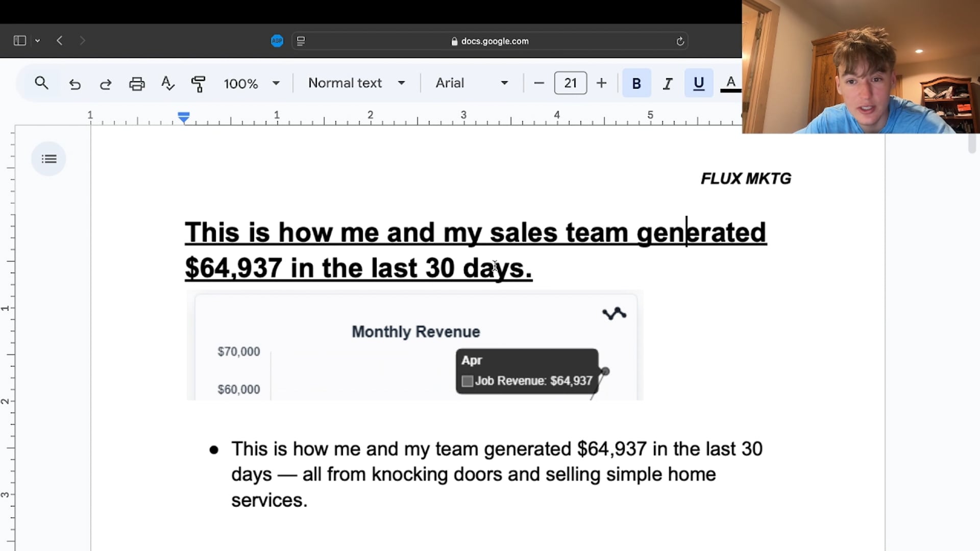This screenshot has height=551, width=980.
Task: Click the search menus icon
Action: click(x=42, y=83)
